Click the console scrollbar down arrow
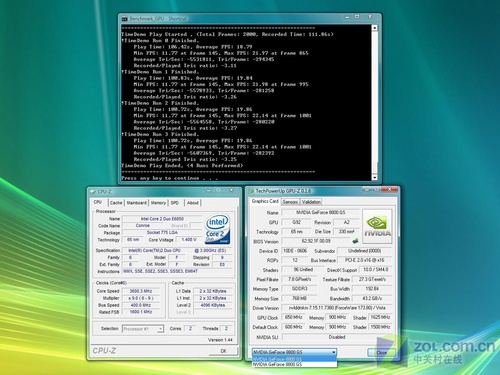 [x=375, y=177]
